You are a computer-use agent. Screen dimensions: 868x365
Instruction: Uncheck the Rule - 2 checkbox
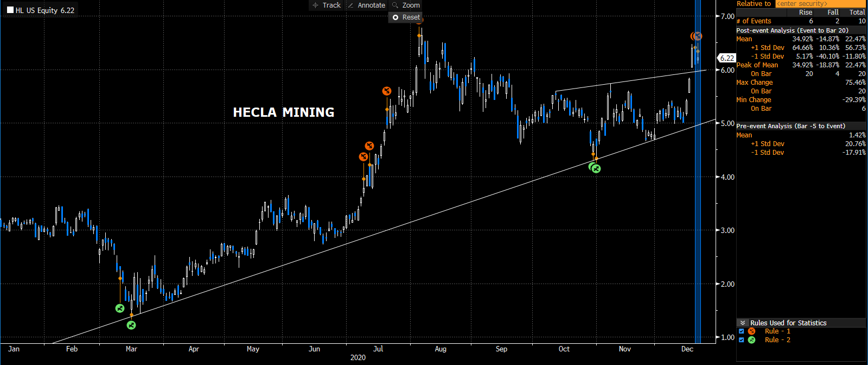coord(742,340)
